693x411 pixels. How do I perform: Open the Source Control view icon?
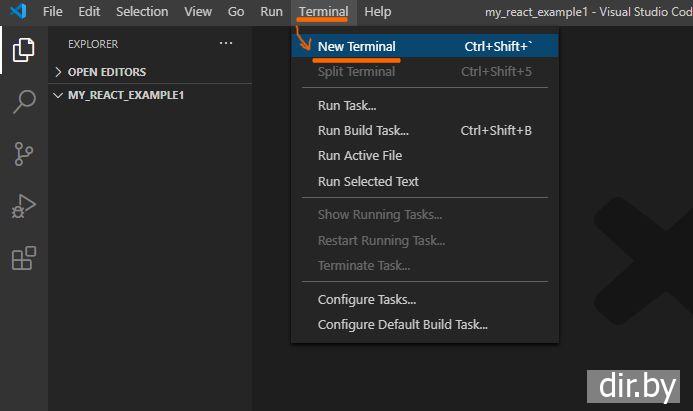(x=24, y=154)
